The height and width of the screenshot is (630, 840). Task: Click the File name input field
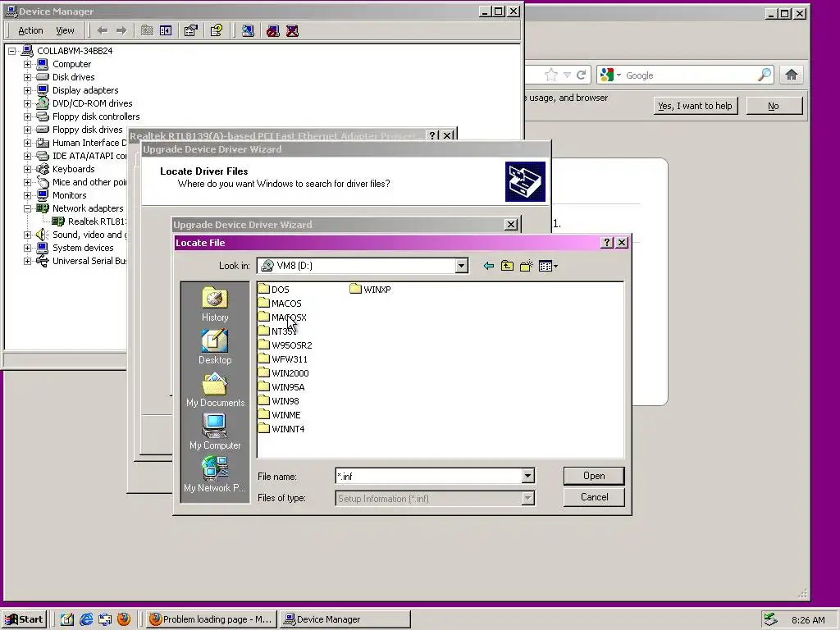[x=428, y=476]
